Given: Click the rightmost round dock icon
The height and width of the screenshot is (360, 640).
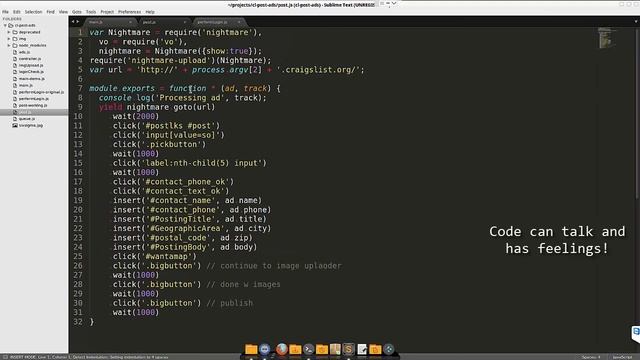Looking at the screenshot, I should point(389,349).
